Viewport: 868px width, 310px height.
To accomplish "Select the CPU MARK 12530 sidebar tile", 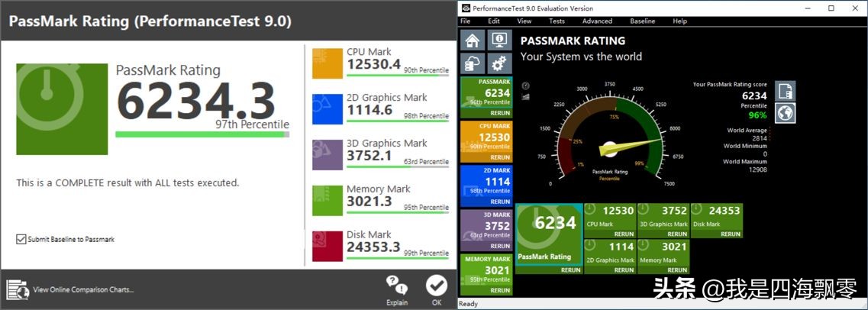I will pyautogui.click(x=486, y=142).
